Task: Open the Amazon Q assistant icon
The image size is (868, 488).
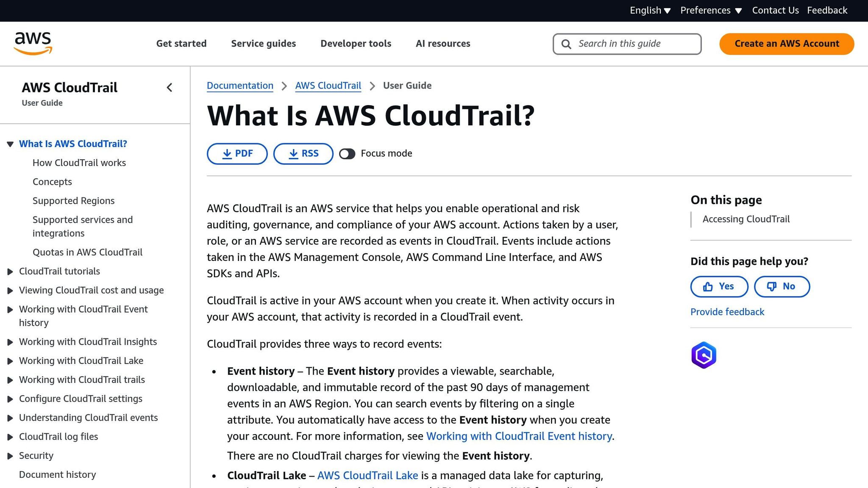Action: point(704,355)
